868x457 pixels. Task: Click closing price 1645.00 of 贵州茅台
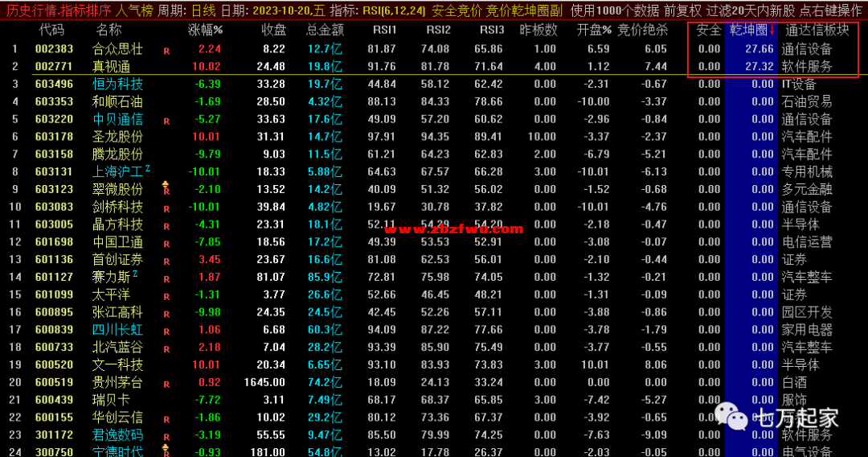(264, 382)
